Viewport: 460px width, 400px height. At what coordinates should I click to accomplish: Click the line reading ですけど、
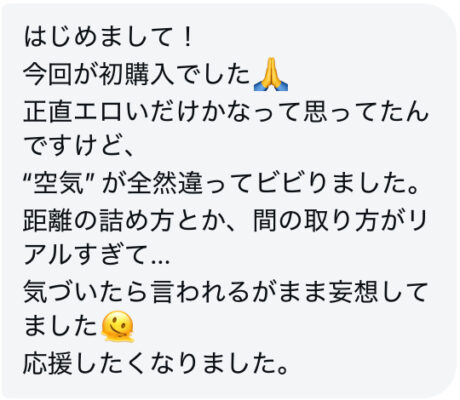[x=78, y=147]
